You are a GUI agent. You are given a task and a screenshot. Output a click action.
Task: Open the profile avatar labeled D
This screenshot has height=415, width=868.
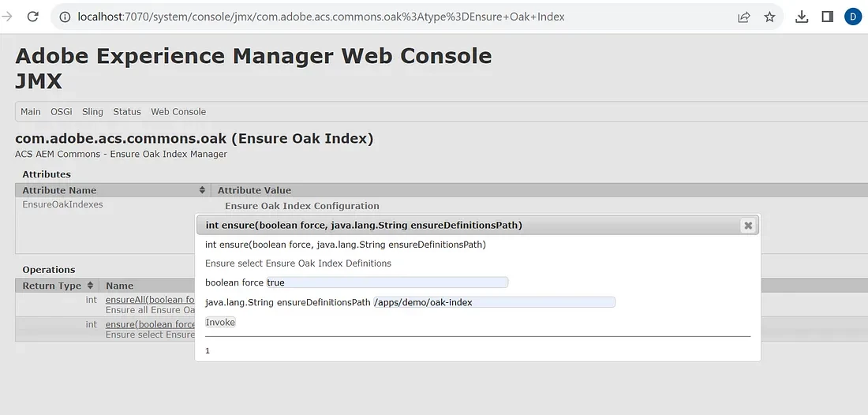(x=853, y=17)
